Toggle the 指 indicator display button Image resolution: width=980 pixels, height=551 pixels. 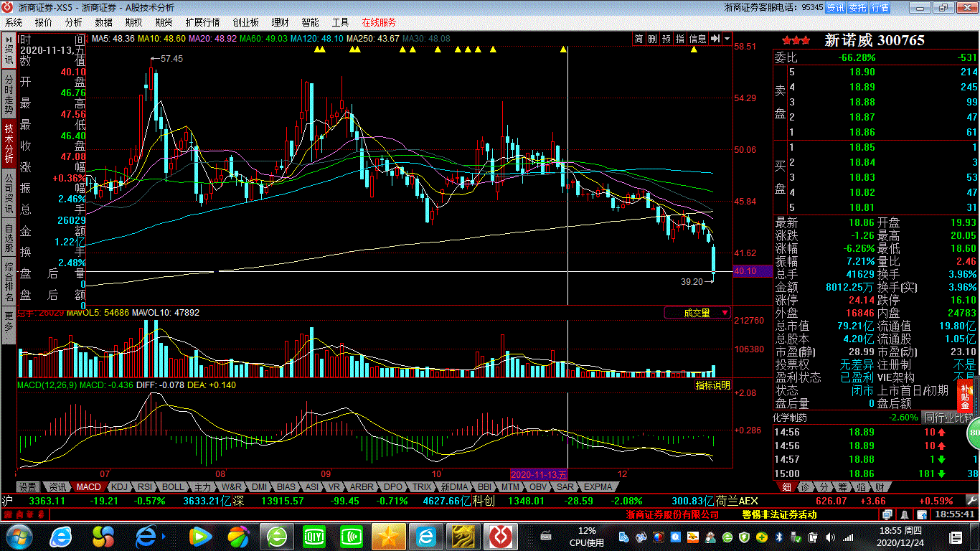click(679, 39)
